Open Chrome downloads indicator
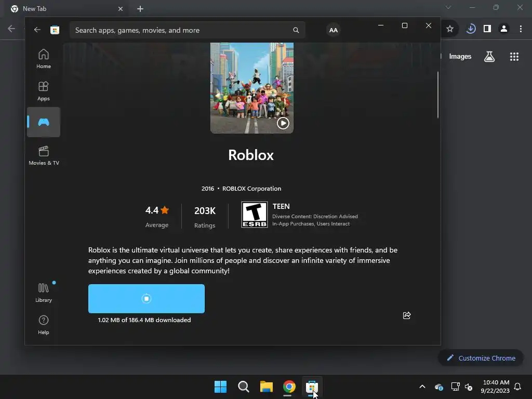This screenshot has width=532, height=399. pos(471,29)
